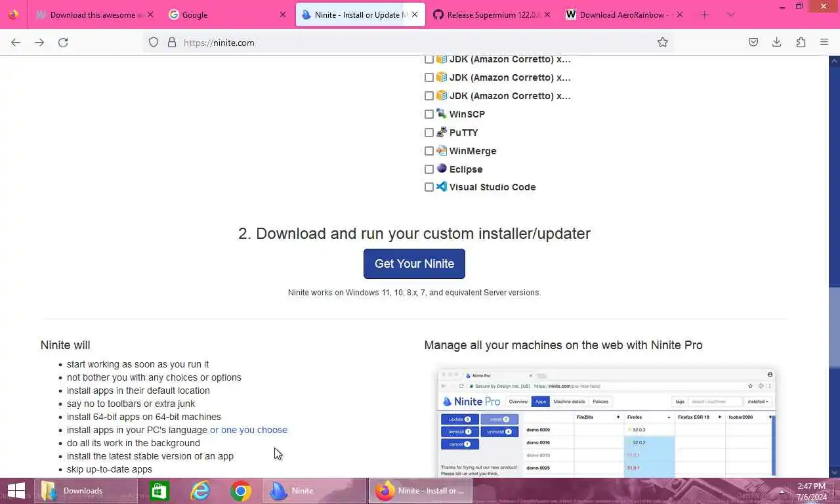Click the scrollbar down arrow
840x504 pixels.
[834, 472]
